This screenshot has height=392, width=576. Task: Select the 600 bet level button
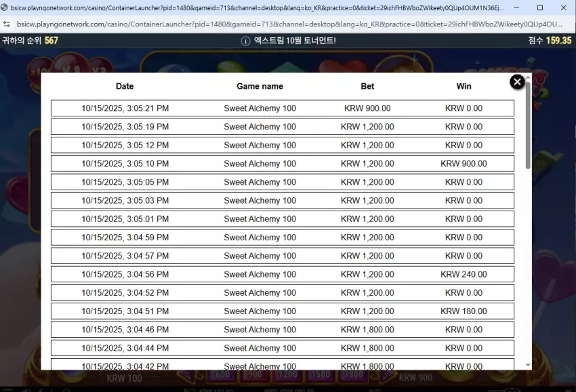[222, 374]
